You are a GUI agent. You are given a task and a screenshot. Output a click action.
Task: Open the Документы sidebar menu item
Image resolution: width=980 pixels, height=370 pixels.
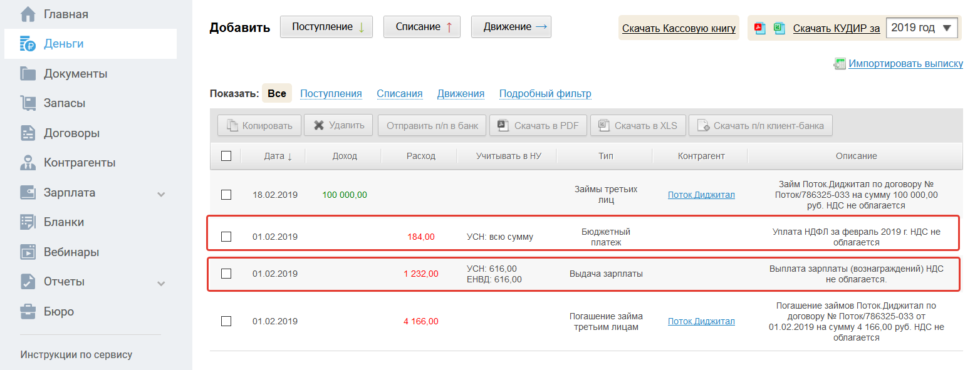75,74
